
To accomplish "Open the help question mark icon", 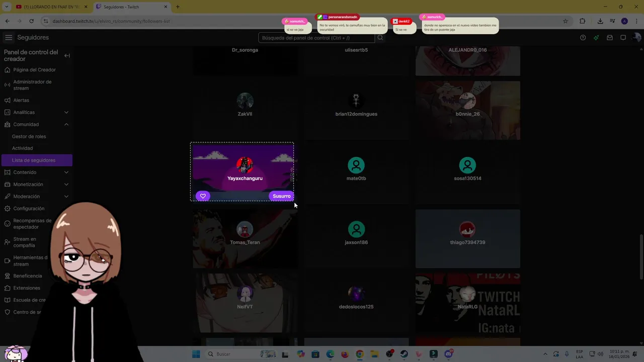I will [x=583, y=38].
